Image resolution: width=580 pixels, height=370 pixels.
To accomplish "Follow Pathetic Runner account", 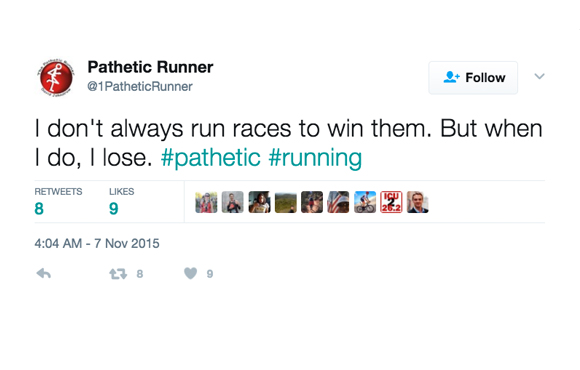I will (x=473, y=78).
